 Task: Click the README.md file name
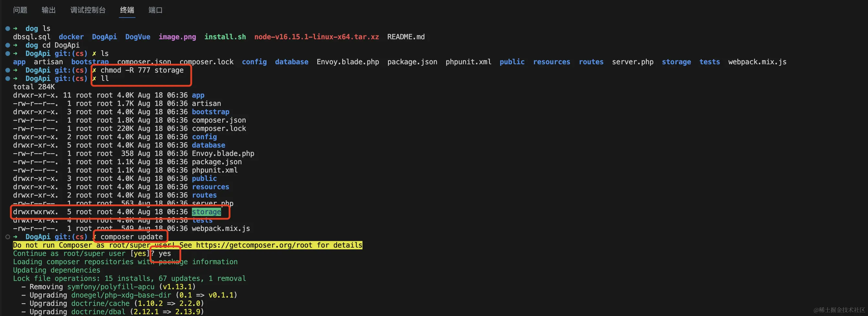[406, 37]
